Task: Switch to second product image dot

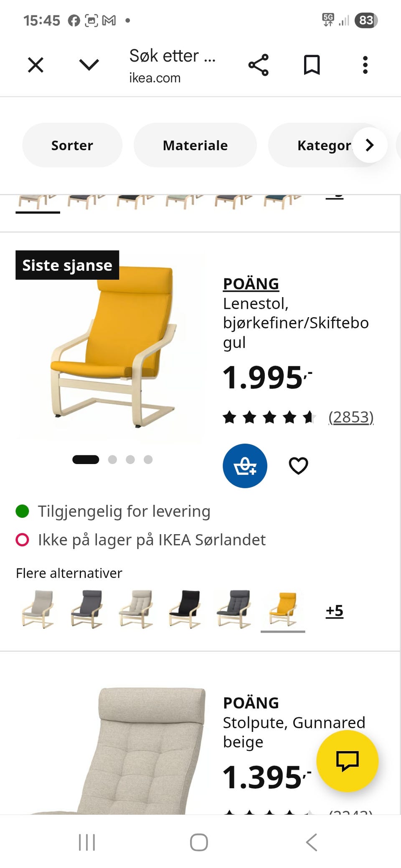Action: (x=112, y=459)
